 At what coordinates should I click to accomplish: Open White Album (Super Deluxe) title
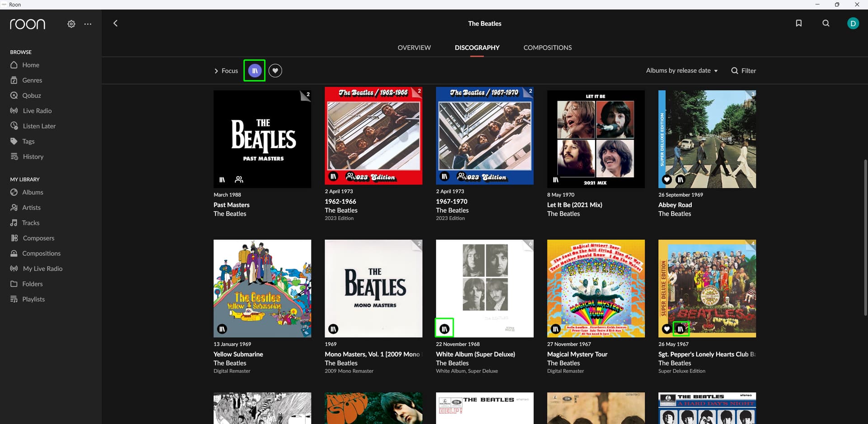475,354
